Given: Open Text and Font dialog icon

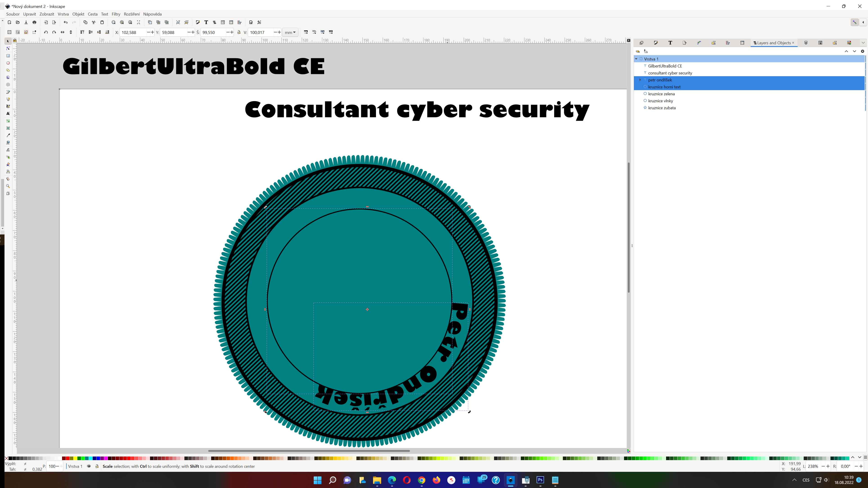Looking at the screenshot, I should pyautogui.click(x=206, y=22).
